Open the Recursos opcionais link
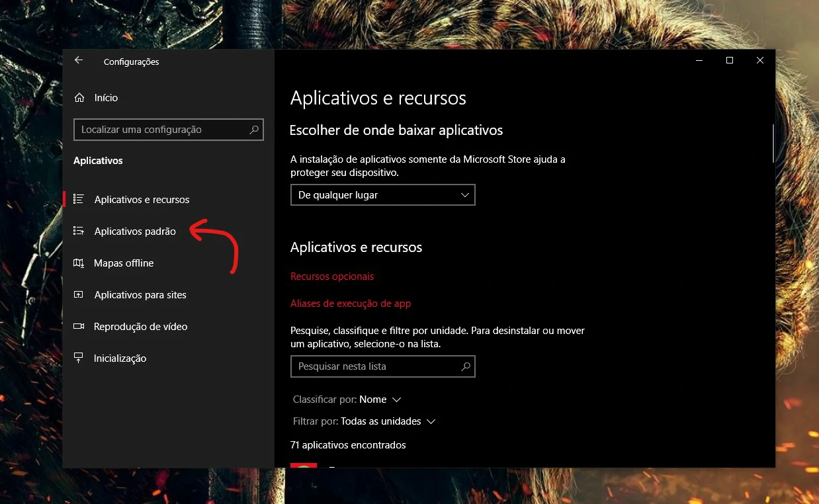The width and height of the screenshot is (819, 504). pyautogui.click(x=332, y=276)
